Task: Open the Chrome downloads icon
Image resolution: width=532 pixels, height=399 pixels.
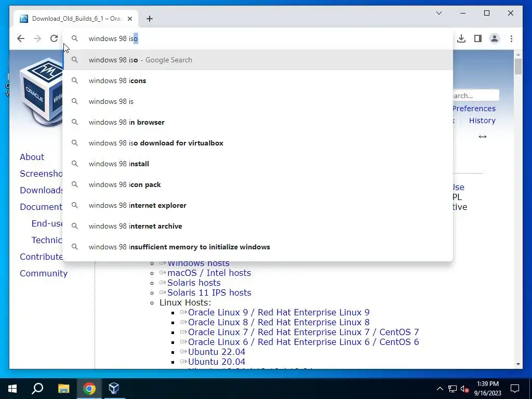Action: coord(461,38)
